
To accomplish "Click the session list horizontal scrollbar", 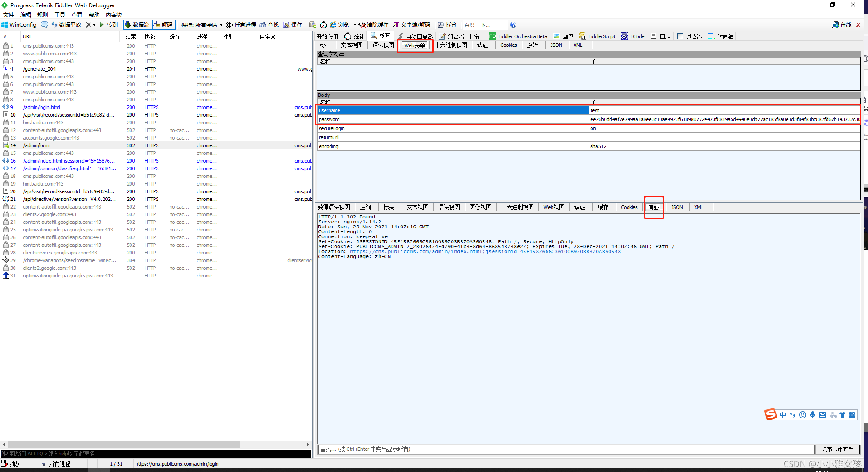I will (124, 445).
